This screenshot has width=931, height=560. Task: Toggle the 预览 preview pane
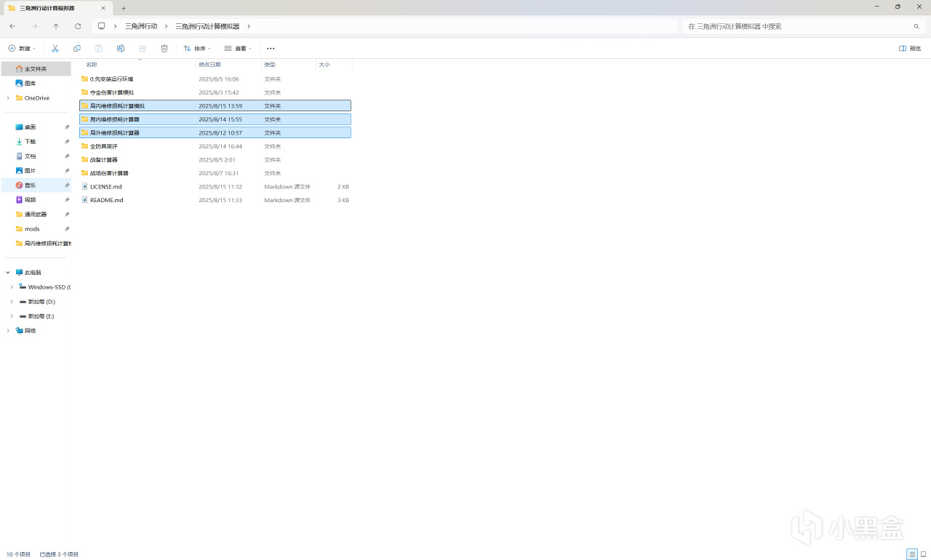910,49
